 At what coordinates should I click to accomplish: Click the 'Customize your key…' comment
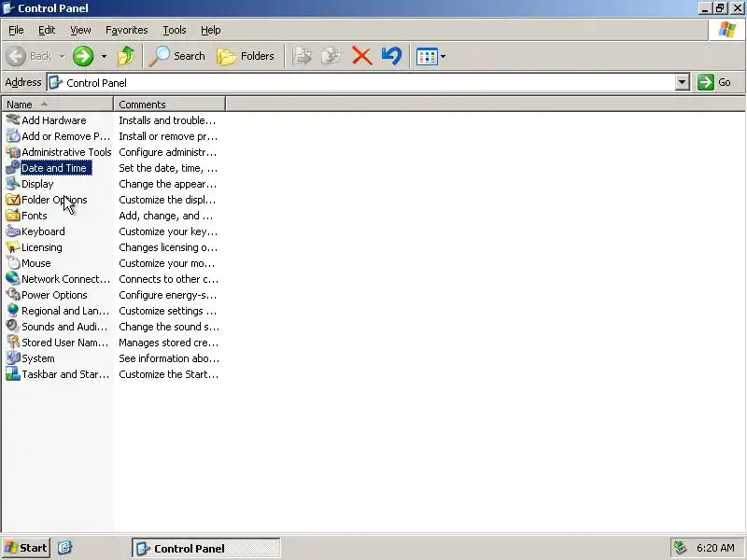pyautogui.click(x=168, y=231)
